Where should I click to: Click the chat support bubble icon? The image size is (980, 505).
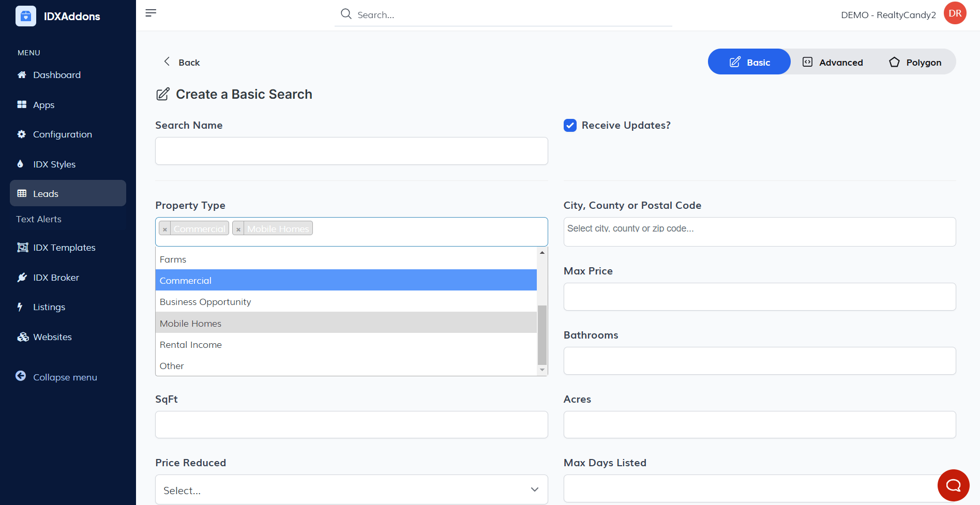coord(953,485)
